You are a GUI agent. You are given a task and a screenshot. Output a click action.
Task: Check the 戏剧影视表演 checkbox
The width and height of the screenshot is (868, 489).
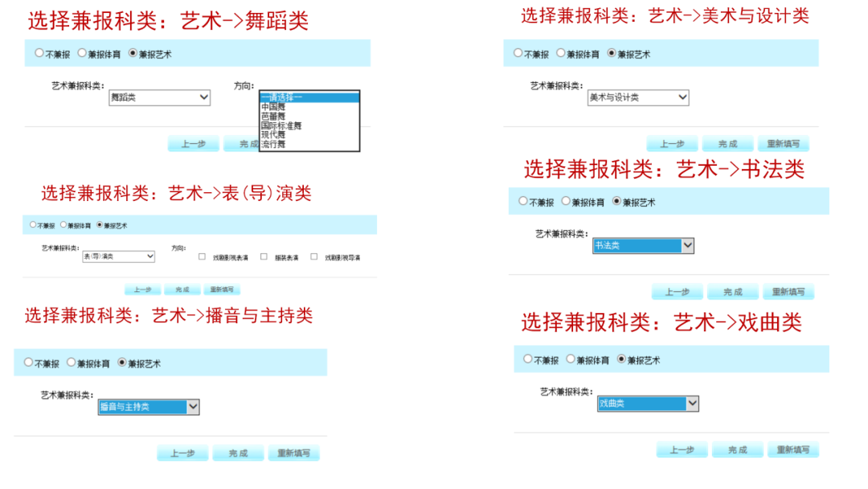pyautogui.click(x=201, y=256)
